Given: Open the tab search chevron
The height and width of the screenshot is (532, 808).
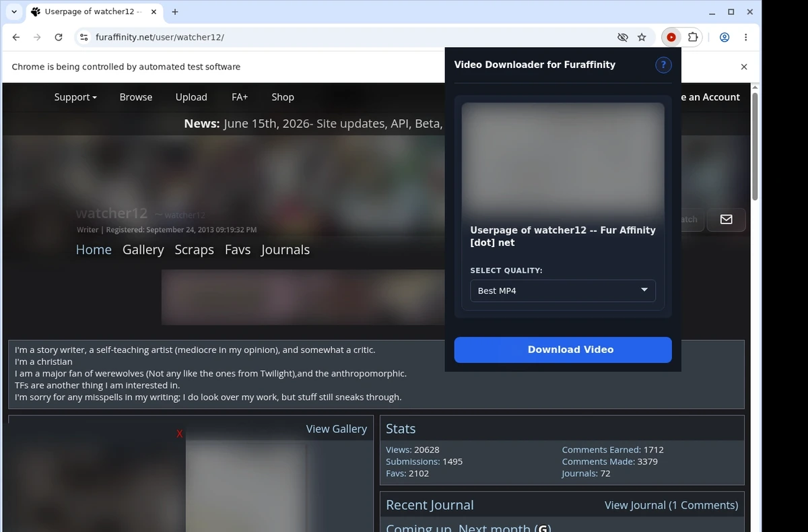Looking at the screenshot, I should (x=14, y=11).
